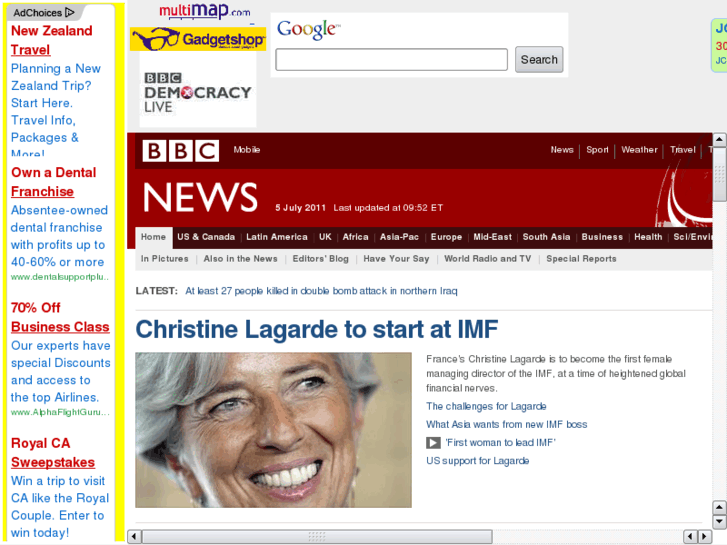Open the UK news section

coord(325,237)
